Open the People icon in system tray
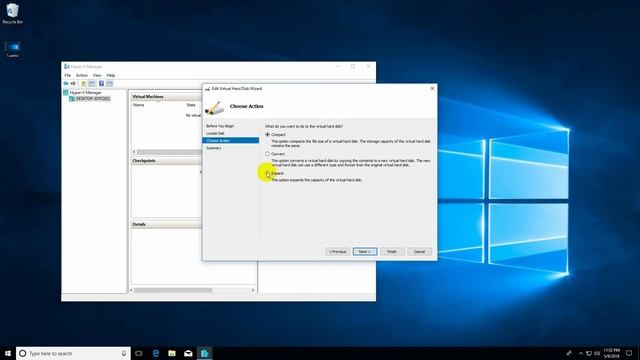640x360 pixels. (569, 353)
